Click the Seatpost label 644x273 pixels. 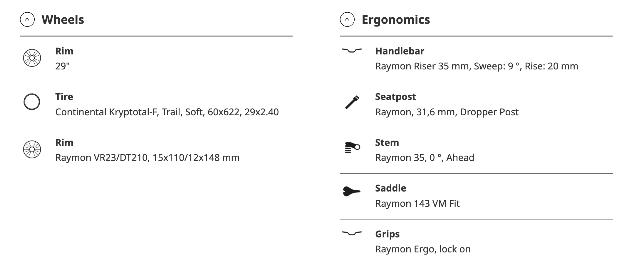tap(395, 97)
